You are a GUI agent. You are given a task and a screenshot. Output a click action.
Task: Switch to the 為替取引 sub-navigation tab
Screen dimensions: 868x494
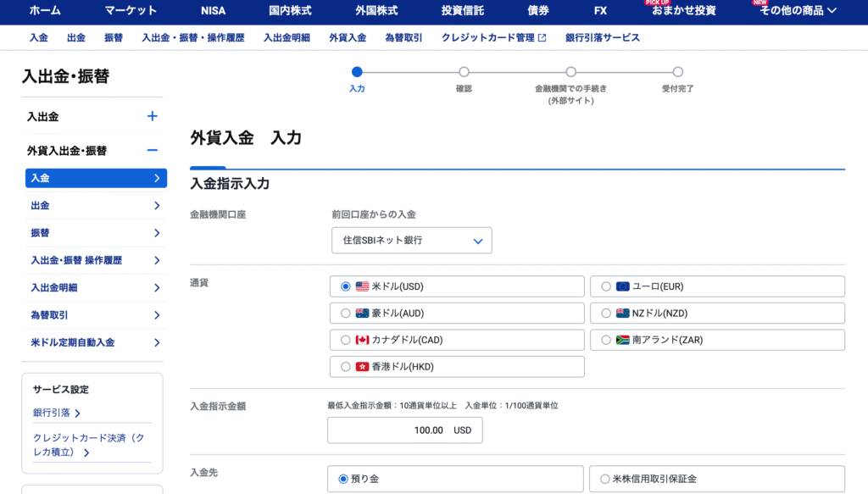[x=403, y=38]
